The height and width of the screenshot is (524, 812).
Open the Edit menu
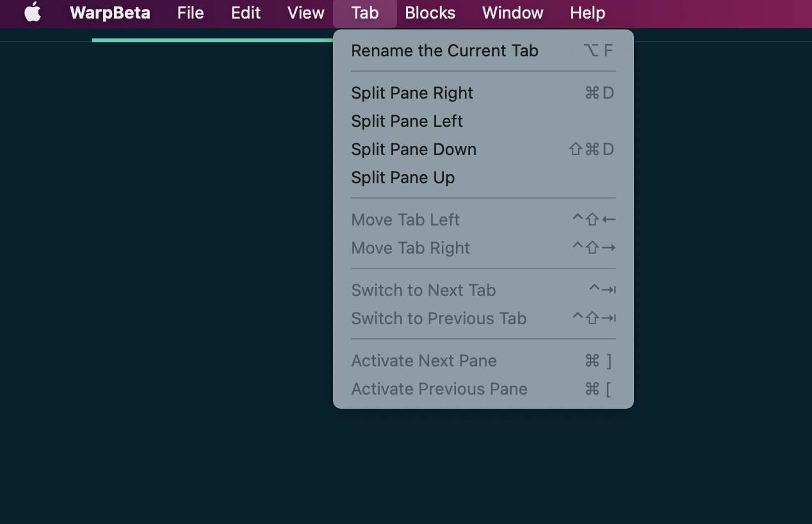pyautogui.click(x=245, y=13)
